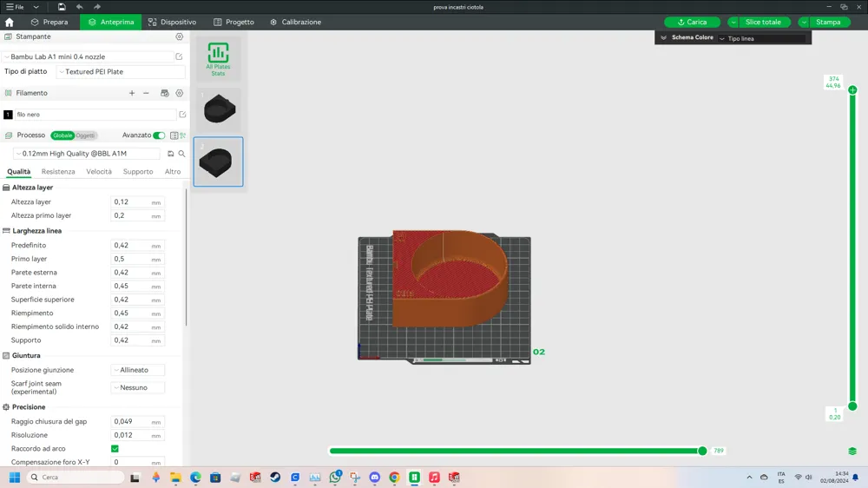868x488 pixels.
Task: Uncheck the Raccordo ad arco checkbox
Action: point(115,449)
